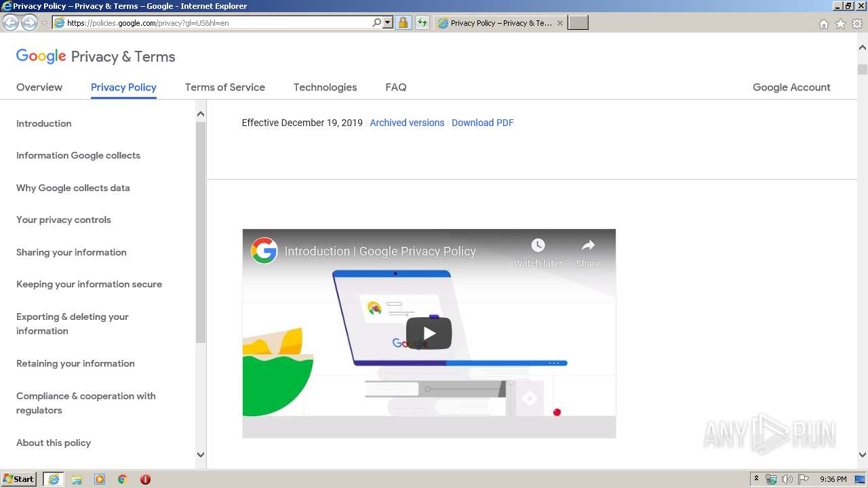The width and height of the screenshot is (868, 488).
Task: Play the Introduction video
Action: click(429, 333)
